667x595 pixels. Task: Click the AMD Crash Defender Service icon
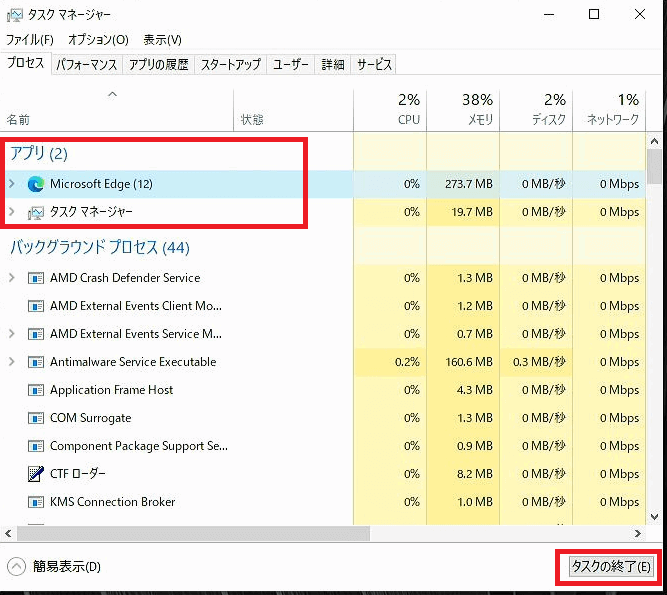pos(36,279)
